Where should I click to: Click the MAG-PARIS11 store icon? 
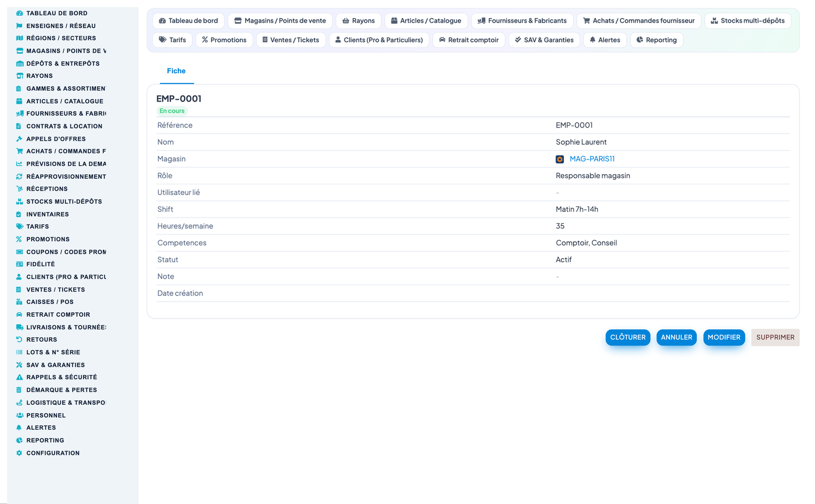560,160
